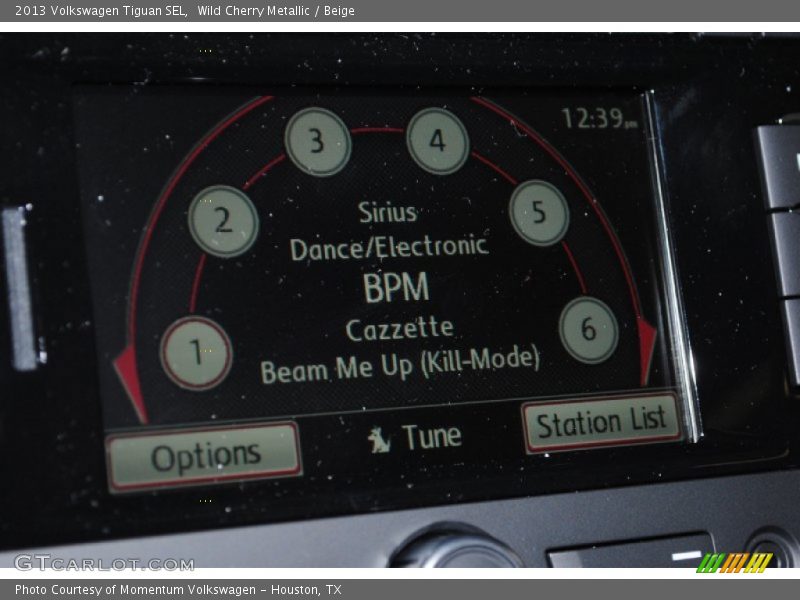Select preset station 3
Screen dimensions: 800x600
click(x=317, y=141)
